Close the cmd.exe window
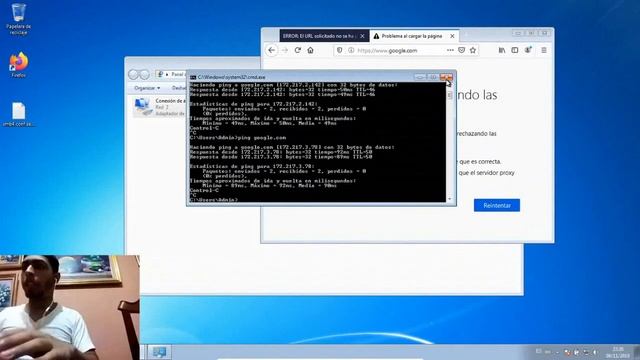Image resolution: width=640 pixels, height=360 pixels. click(446, 77)
